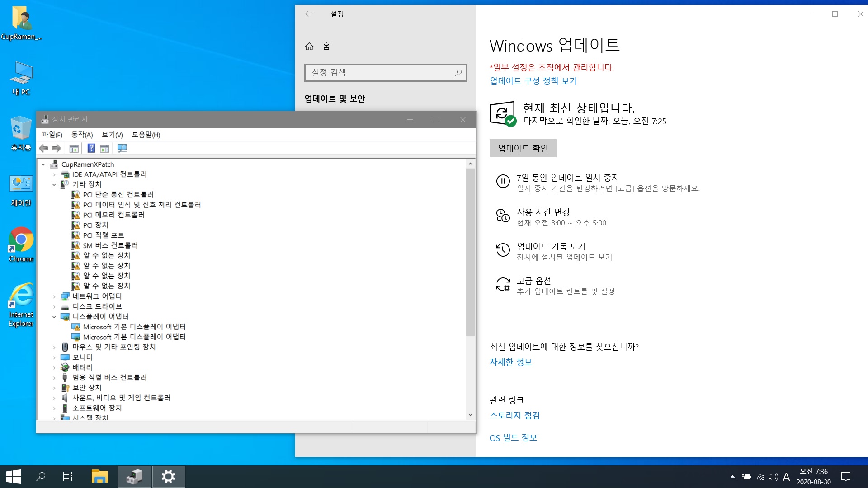The image size is (868, 488).
Task: Select PCI 단순 통신 컨트롤러 device
Action: tap(118, 195)
